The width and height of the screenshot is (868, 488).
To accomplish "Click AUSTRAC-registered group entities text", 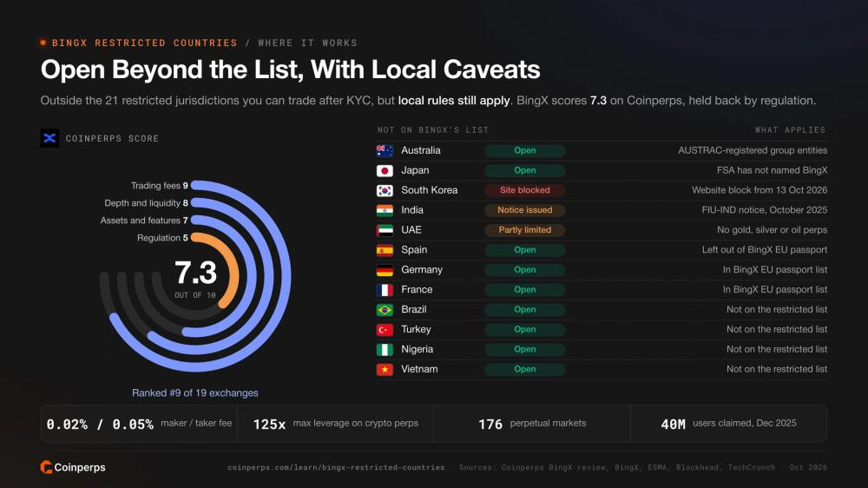I will (x=753, y=150).
